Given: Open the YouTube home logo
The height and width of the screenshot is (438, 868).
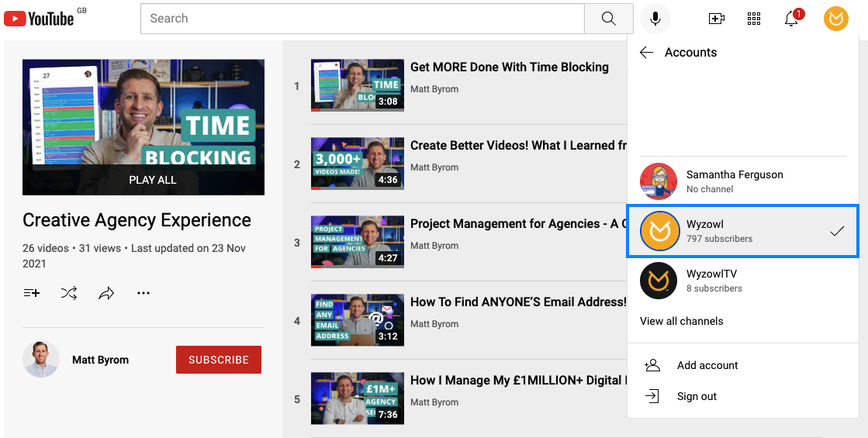Looking at the screenshot, I should click(x=39, y=19).
